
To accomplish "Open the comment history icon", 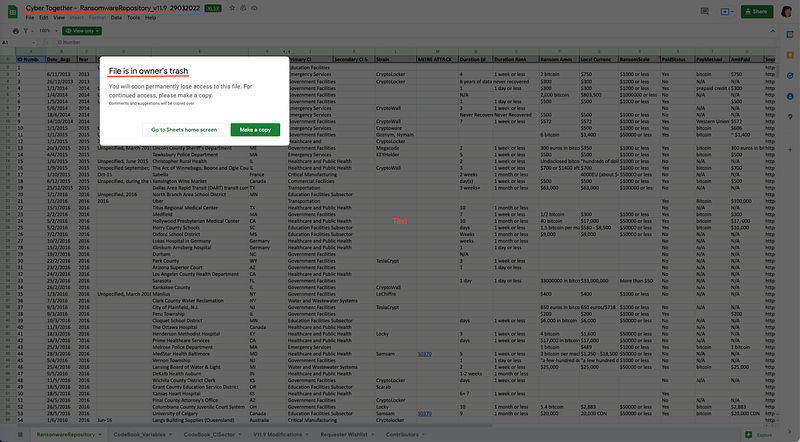I will click(705, 11).
